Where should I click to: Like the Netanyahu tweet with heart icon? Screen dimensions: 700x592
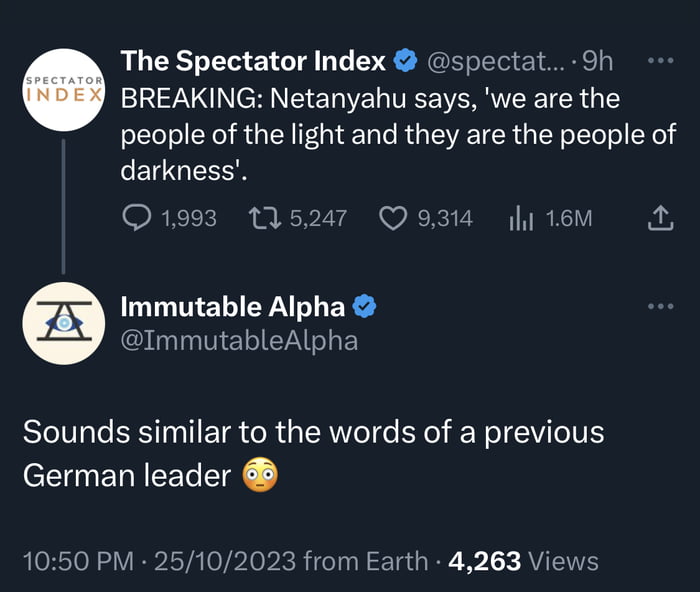point(393,218)
